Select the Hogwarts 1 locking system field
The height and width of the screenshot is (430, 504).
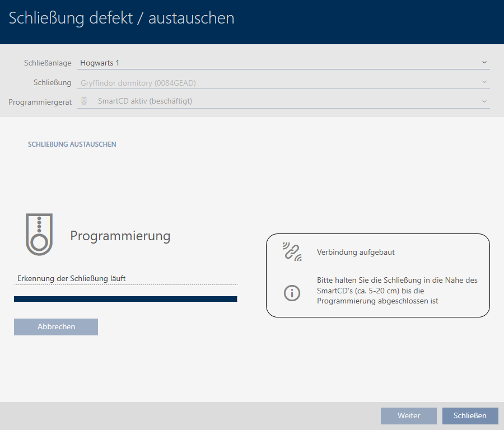pos(280,63)
